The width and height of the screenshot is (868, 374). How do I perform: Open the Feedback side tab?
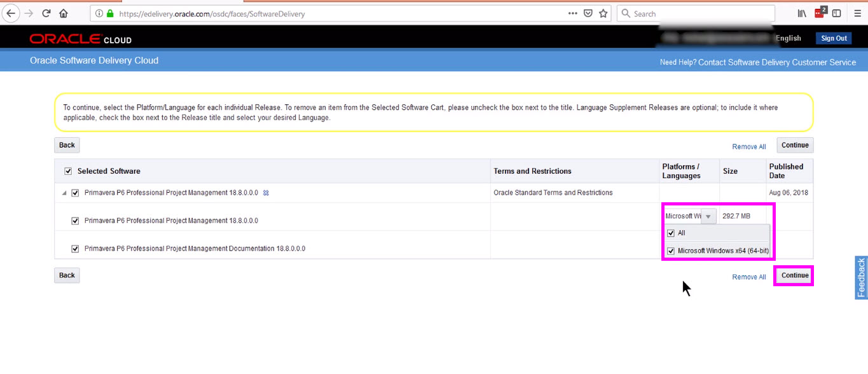coord(861,277)
